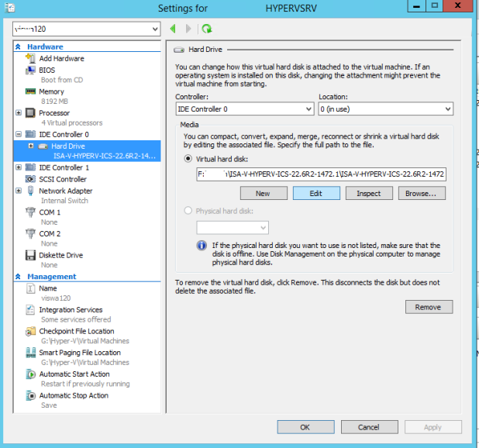The image size is (479, 448).
Task: Click the Inspect button
Action: (369, 193)
